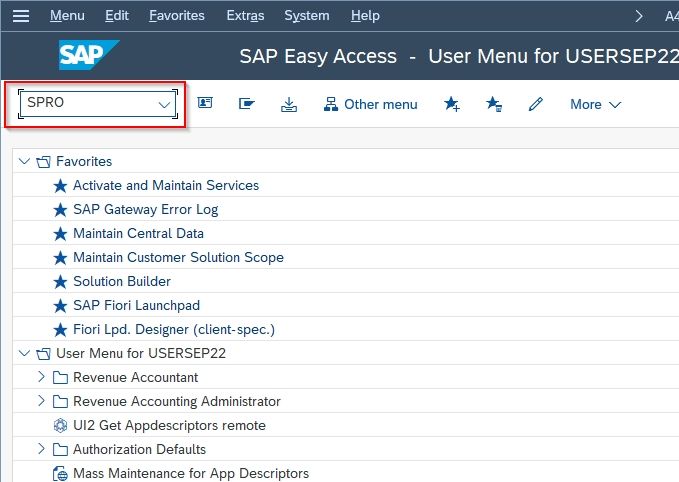679x482 pixels.
Task: Select UI2 Get Appdescriptors remote entry
Action: pyautogui.click(x=169, y=426)
